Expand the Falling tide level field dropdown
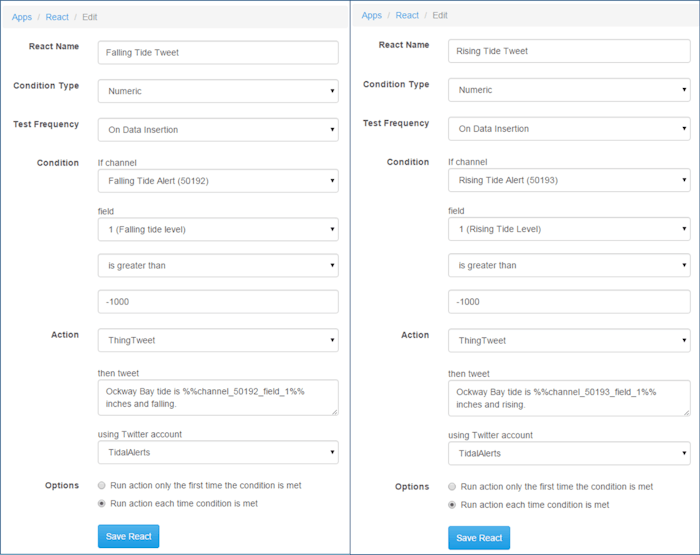 (217, 230)
